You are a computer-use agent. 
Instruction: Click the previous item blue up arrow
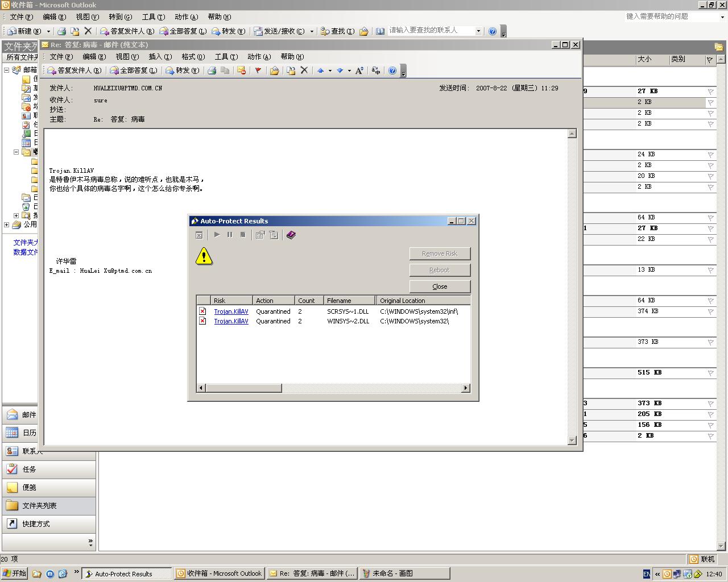pos(320,70)
